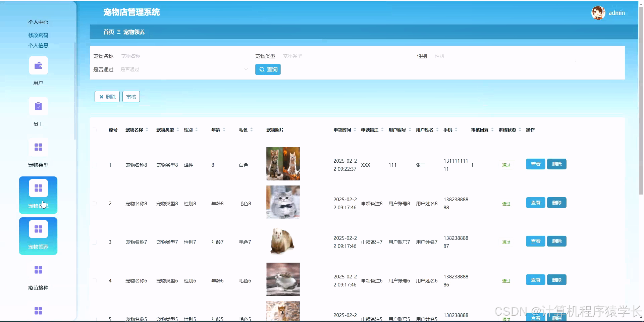This screenshot has height=322, width=644.
Task: Open the 员工 panel via its sidebar icon
Action: pos(38,106)
